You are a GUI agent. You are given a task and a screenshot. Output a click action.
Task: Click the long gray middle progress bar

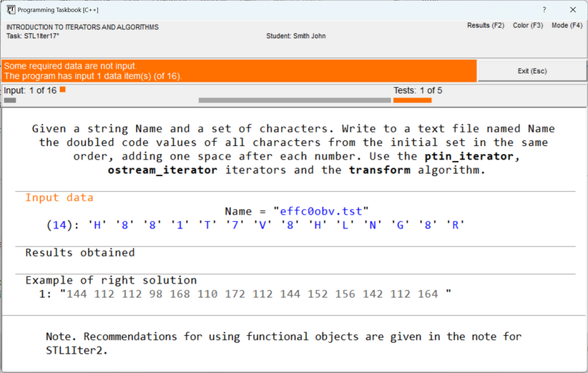[295, 100]
